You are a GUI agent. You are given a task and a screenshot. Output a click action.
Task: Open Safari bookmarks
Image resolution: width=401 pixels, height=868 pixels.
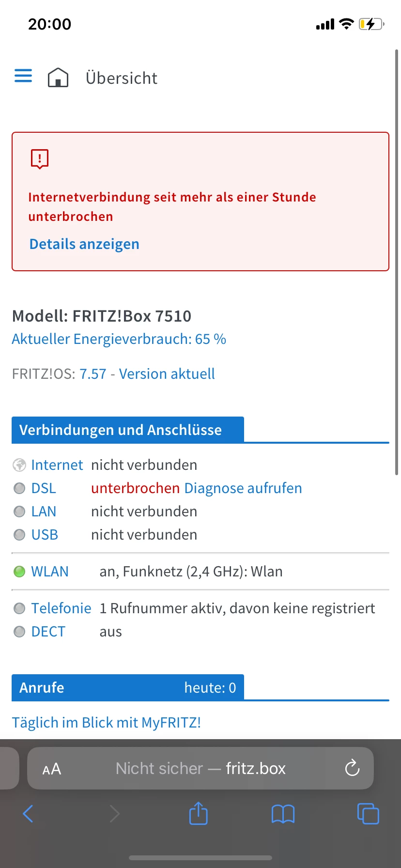coord(283,814)
